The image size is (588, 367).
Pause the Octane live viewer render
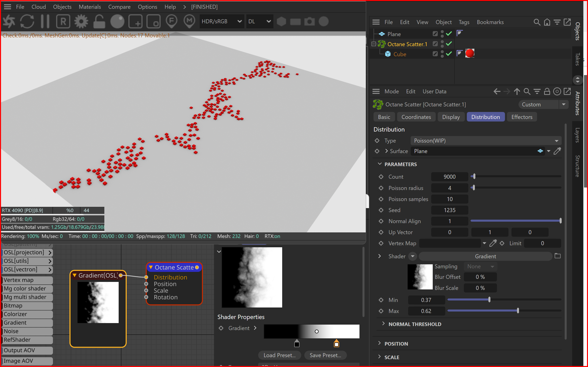click(x=45, y=22)
